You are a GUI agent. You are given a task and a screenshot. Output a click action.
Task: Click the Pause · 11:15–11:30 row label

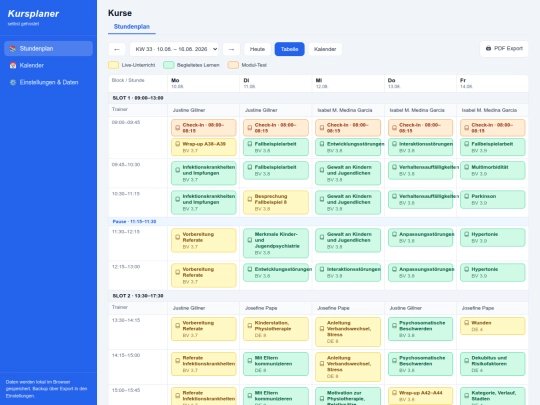click(x=134, y=221)
